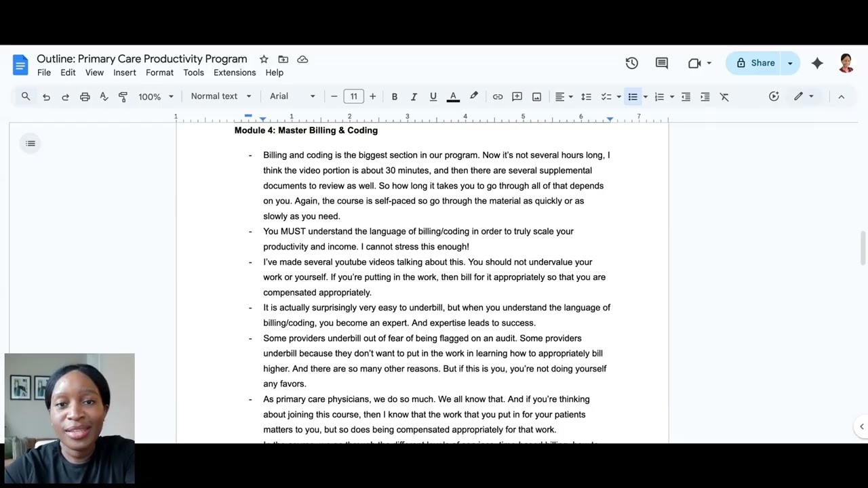Image resolution: width=868 pixels, height=488 pixels.
Task: Open the Arial font dropdown
Action: (x=292, y=96)
